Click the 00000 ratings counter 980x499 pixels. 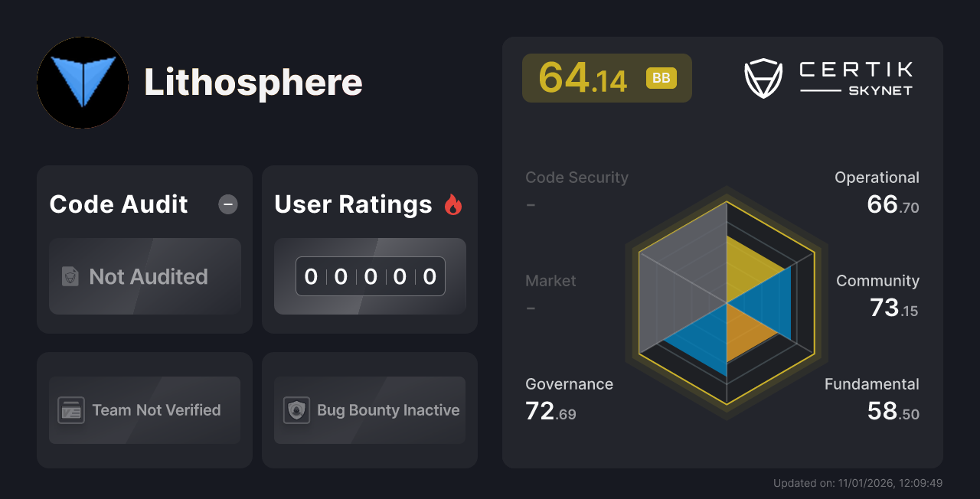[x=370, y=276]
